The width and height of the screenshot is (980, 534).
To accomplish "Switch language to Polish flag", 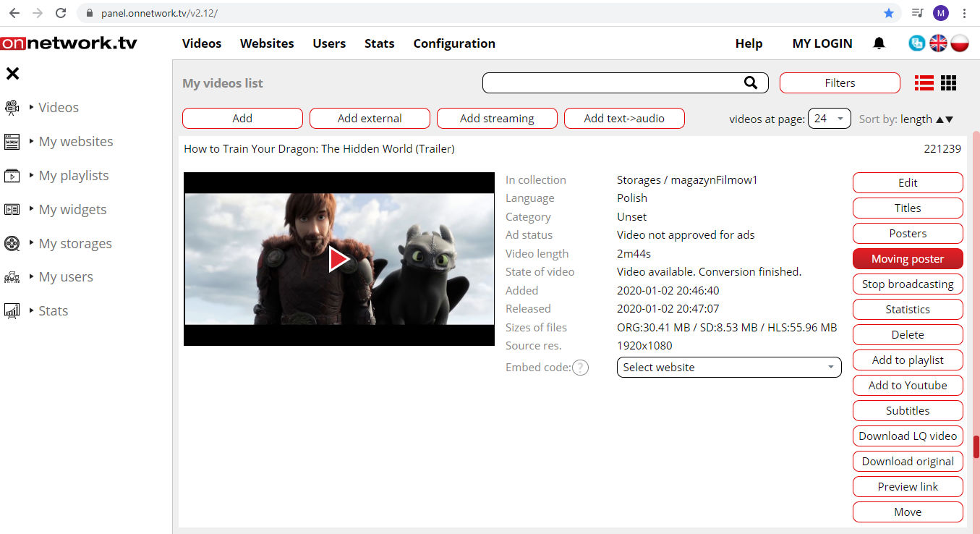I will (x=960, y=43).
